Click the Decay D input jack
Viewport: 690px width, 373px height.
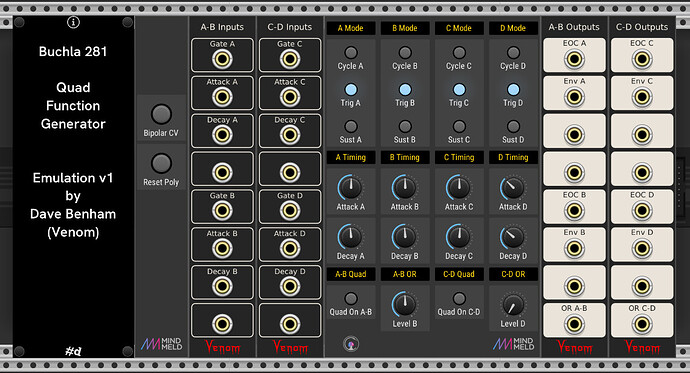(290, 286)
